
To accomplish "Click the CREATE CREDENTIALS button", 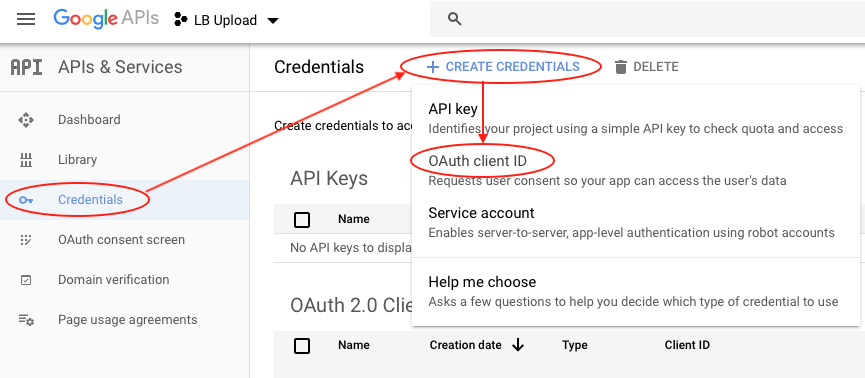I will point(503,67).
